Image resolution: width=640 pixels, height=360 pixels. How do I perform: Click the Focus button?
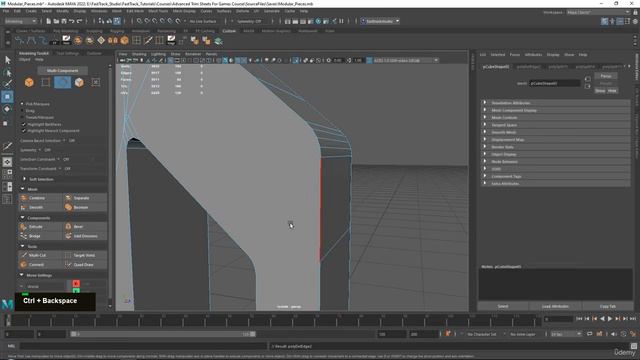(x=606, y=76)
